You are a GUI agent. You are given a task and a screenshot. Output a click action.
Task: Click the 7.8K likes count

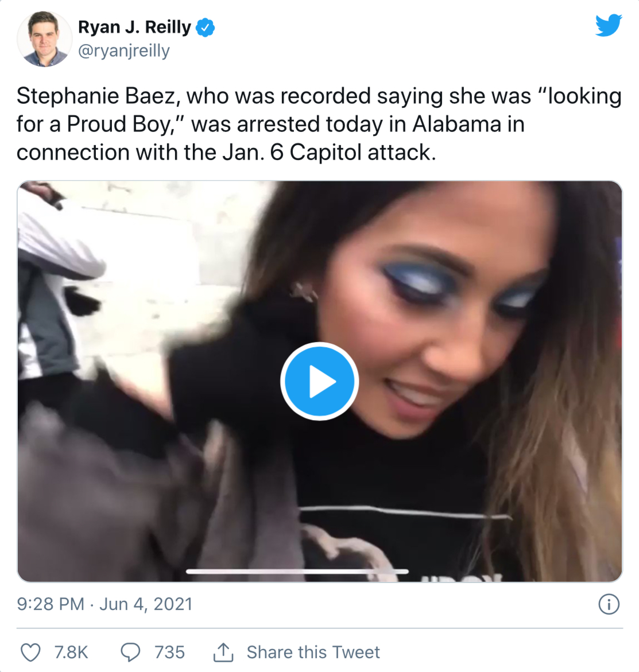71,652
